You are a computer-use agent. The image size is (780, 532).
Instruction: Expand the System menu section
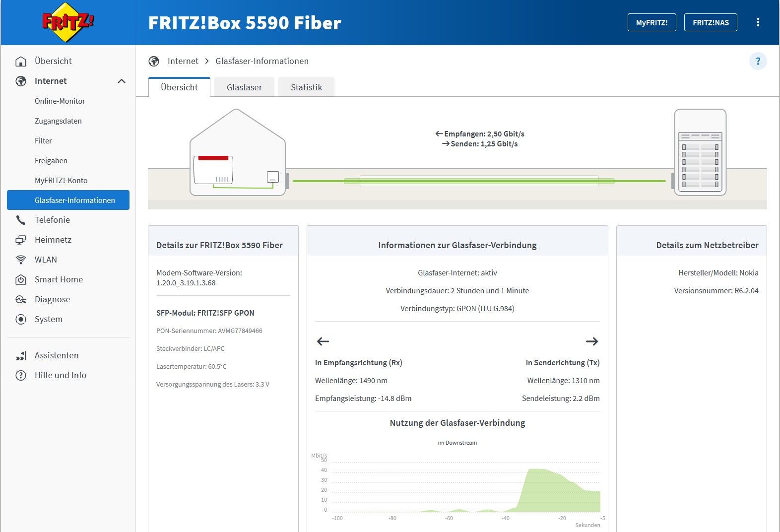click(48, 319)
